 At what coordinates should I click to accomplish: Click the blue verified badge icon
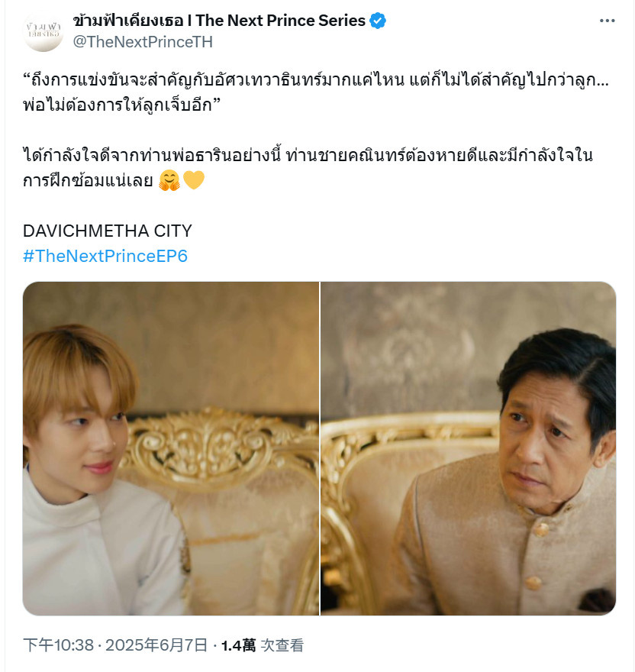coord(378,21)
